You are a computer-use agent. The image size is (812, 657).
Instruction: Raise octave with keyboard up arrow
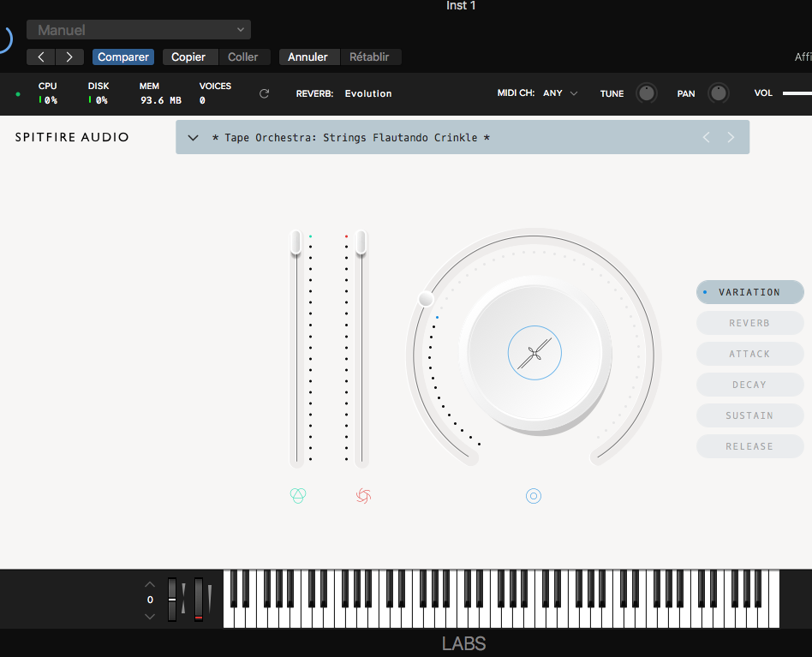pos(150,584)
